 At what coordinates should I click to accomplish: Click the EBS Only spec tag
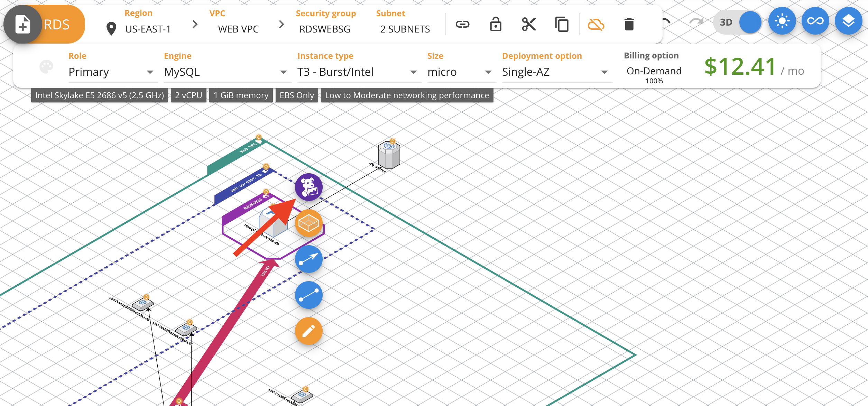297,95
